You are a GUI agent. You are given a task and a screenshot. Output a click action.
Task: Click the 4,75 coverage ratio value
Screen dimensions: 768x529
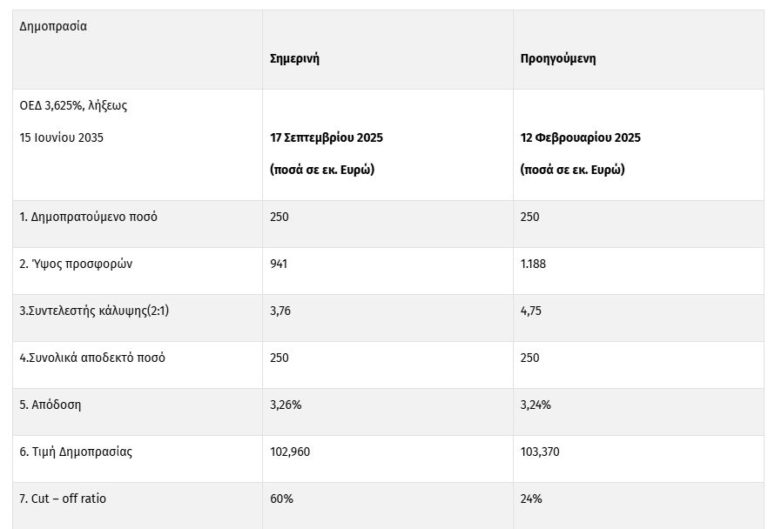click(532, 311)
